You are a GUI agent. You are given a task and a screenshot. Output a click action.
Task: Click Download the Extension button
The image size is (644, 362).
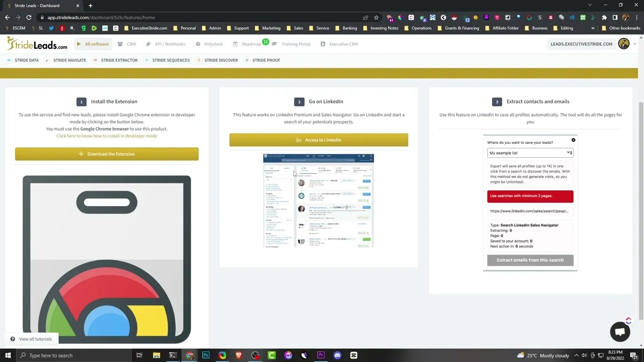pos(107,154)
